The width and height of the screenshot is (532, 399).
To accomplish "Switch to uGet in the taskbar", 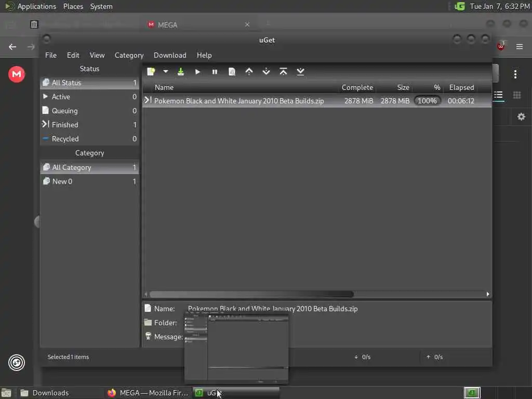I will (236, 393).
